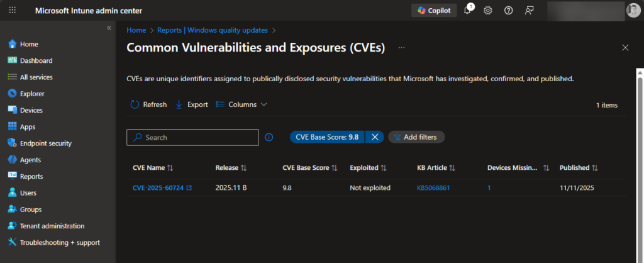Remove the CVE Base Score 9.8 filter

click(x=374, y=137)
